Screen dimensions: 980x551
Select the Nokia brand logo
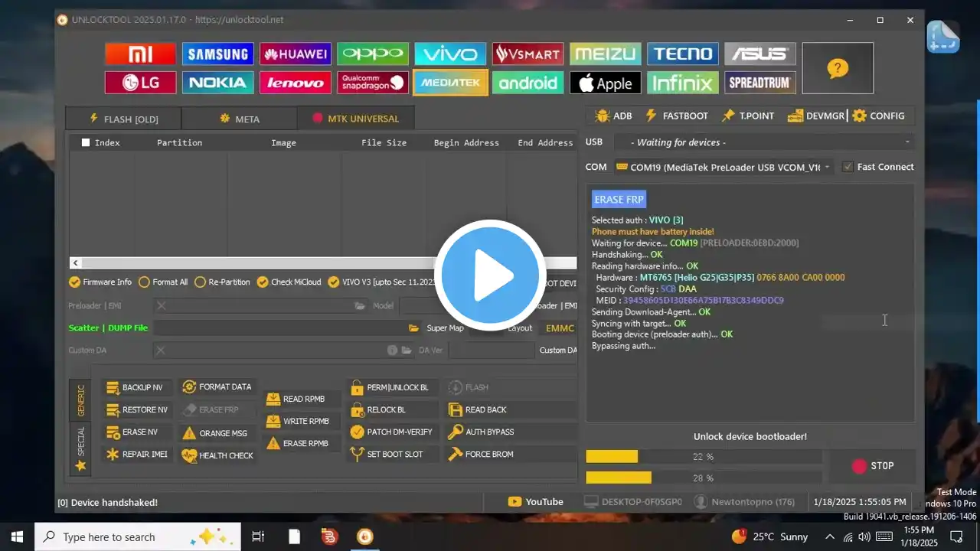pos(218,83)
